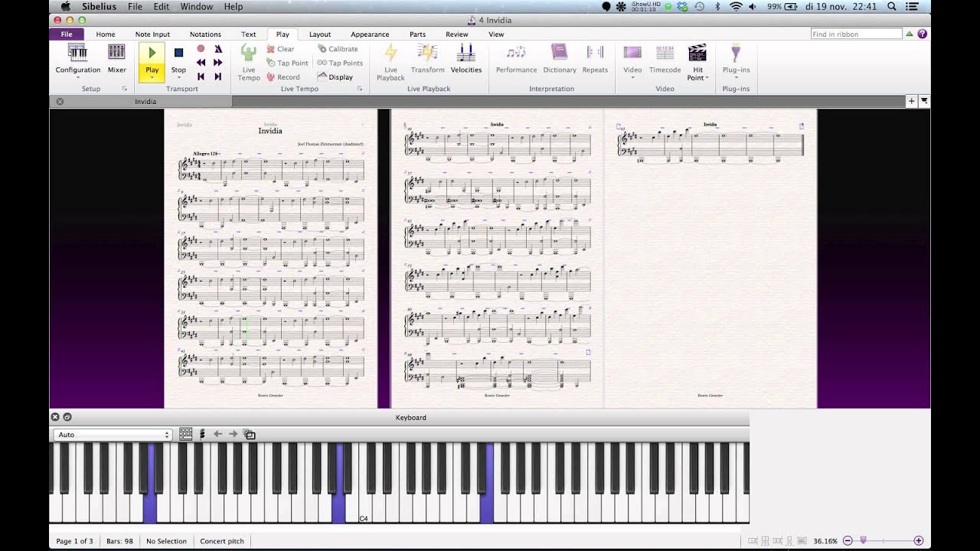This screenshot has width=980, height=551.
Task: Switch to the Parts ribbon tab
Action: point(417,34)
